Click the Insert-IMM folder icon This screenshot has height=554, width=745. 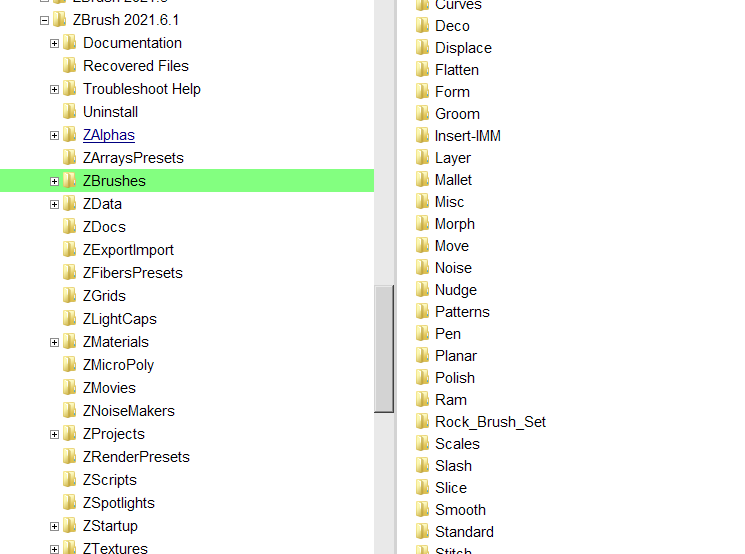coord(422,135)
